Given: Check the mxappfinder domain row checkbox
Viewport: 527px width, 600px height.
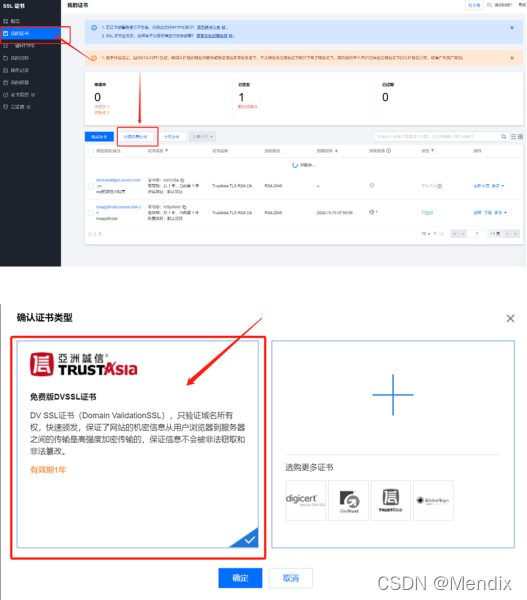Looking at the screenshot, I should click(91, 213).
